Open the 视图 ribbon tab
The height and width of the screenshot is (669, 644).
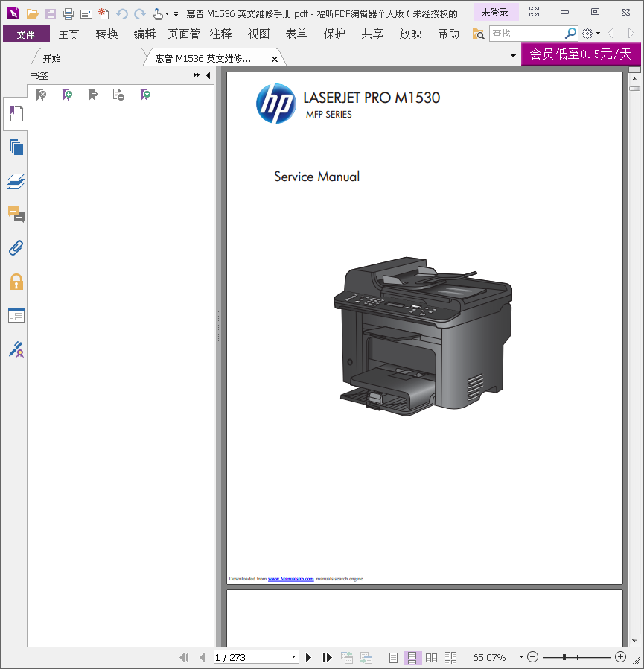[x=258, y=34]
